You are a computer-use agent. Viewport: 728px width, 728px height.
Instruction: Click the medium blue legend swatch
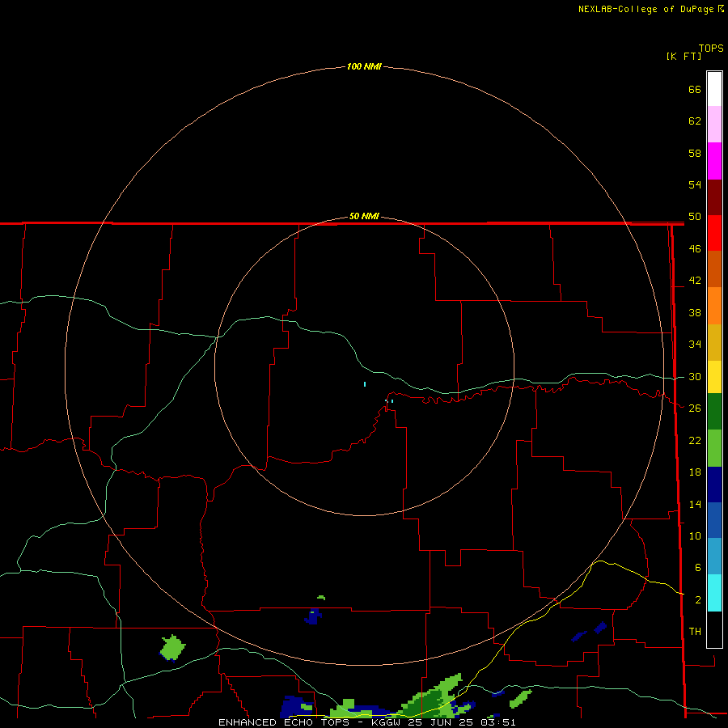pos(714,520)
